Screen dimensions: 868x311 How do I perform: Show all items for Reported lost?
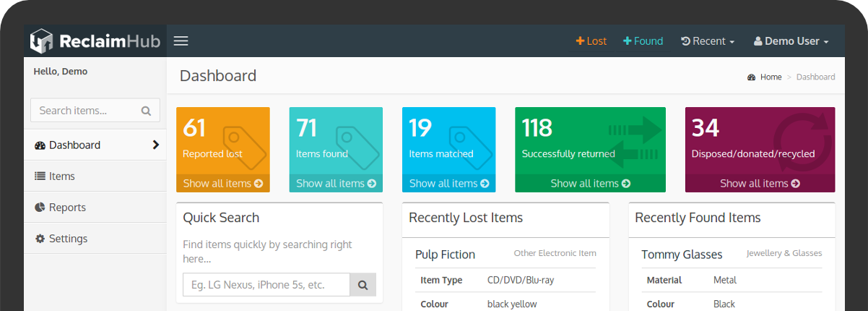coord(222,183)
